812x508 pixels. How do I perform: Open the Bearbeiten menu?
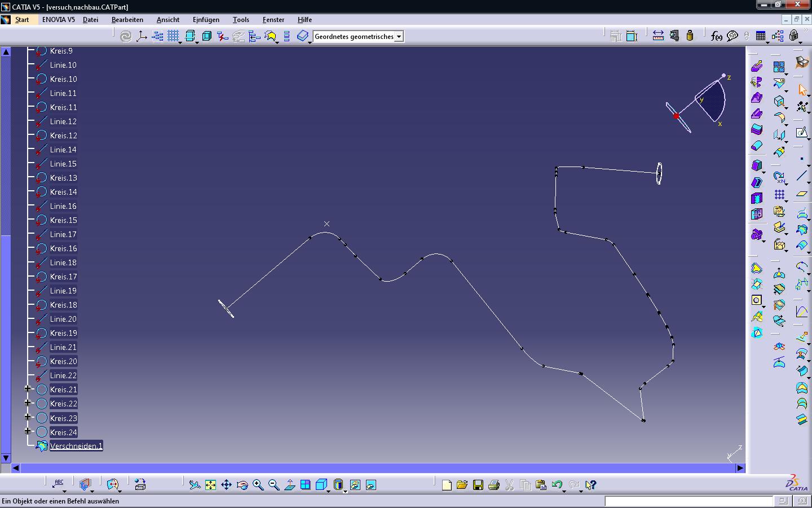coord(127,20)
